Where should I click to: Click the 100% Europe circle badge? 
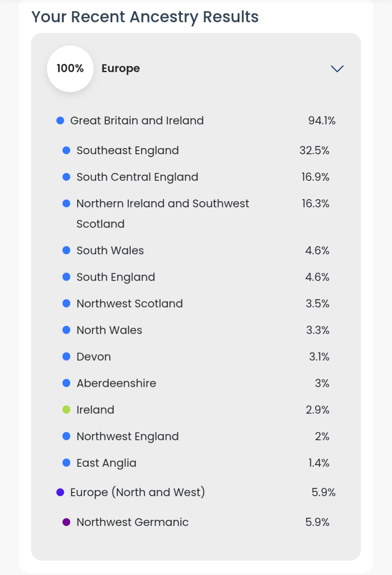[x=70, y=69]
